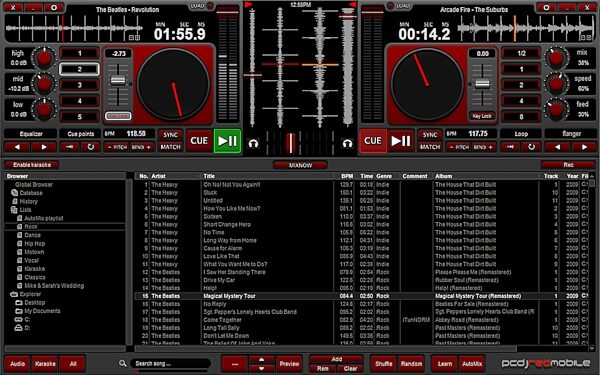Click the Search song input field
The width and height of the screenshot is (600, 375).
(170, 364)
